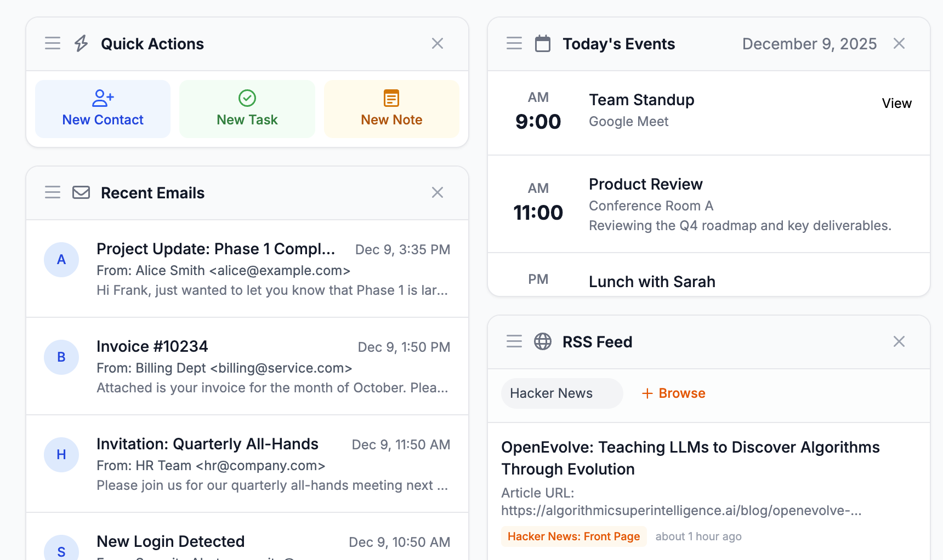View the Team Standup event
Image resolution: width=943 pixels, height=560 pixels.
pos(896,104)
